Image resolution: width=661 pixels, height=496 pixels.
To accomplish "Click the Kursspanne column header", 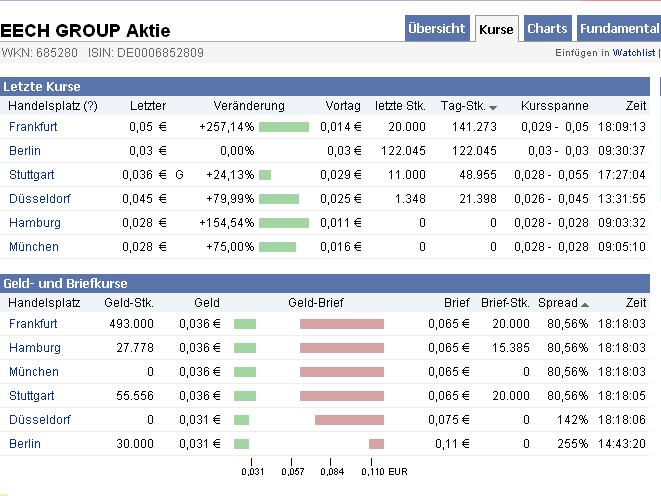I will (x=554, y=106).
